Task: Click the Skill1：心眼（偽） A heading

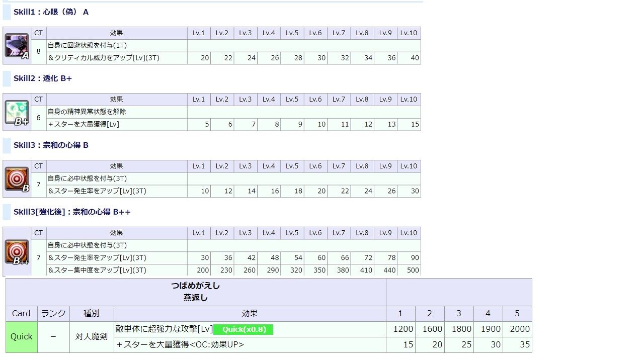Action: tap(51, 12)
